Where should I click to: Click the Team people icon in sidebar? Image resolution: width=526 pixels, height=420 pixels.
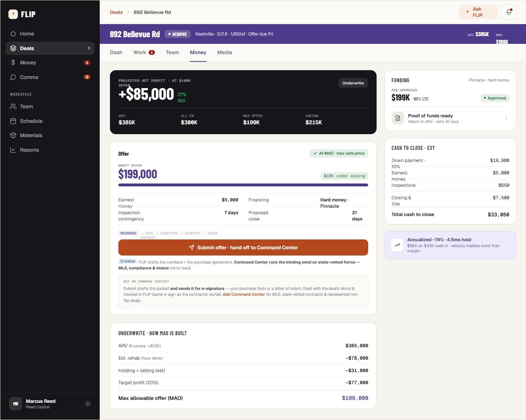tap(13, 106)
